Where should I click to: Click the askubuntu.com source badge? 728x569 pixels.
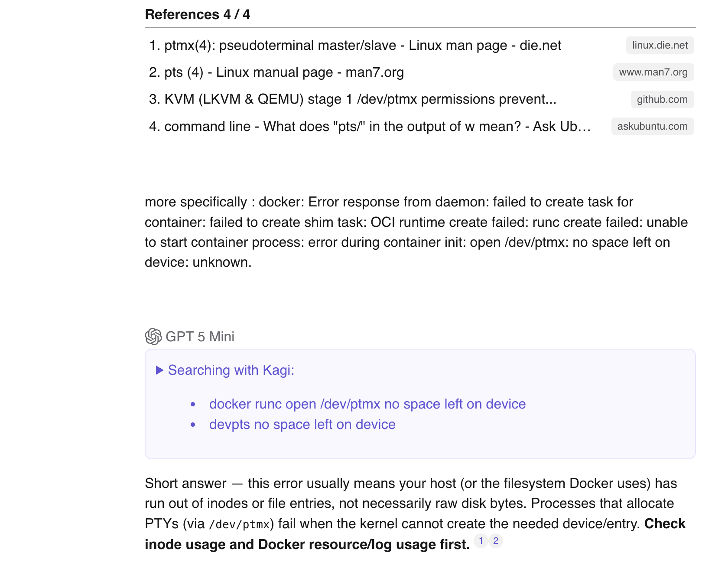coord(652,126)
